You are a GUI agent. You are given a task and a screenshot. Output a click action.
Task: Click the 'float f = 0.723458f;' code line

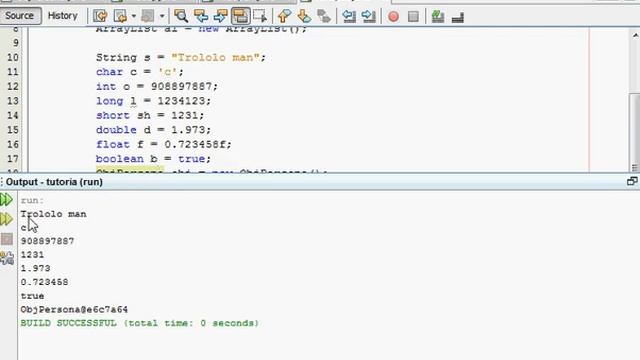[x=164, y=144]
